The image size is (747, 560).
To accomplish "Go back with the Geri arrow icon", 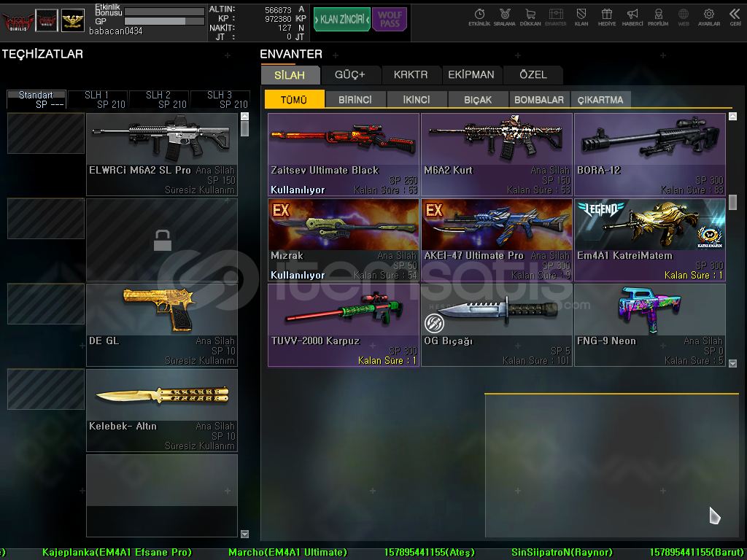I will pyautogui.click(x=735, y=17).
